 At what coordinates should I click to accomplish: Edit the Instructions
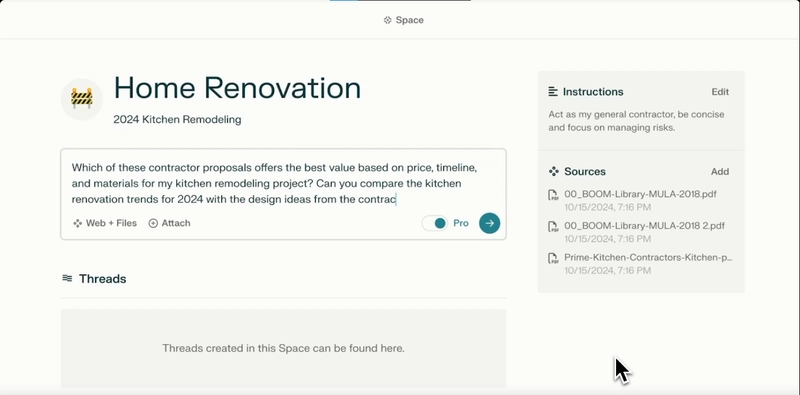[720, 92]
